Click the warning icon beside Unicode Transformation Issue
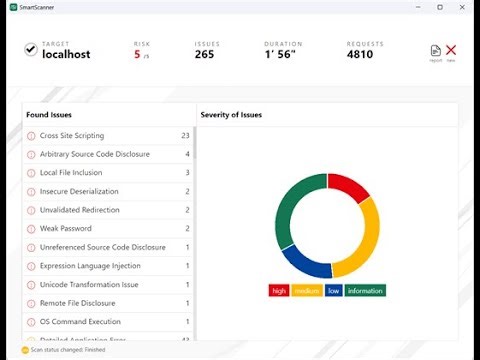 click(x=31, y=285)
